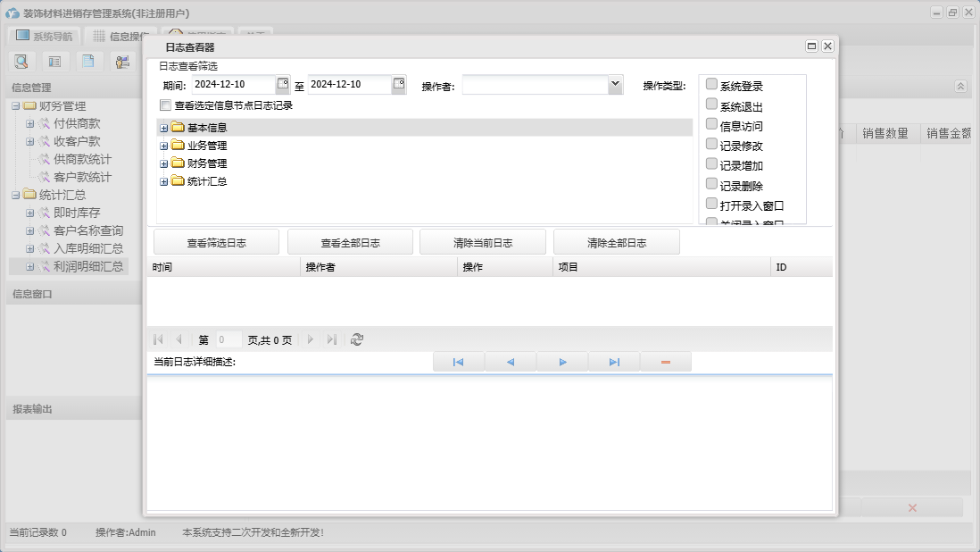This screenshot has width=980, height=552.
Task: Open the start date calendar picker
Action: click(283, 84)
